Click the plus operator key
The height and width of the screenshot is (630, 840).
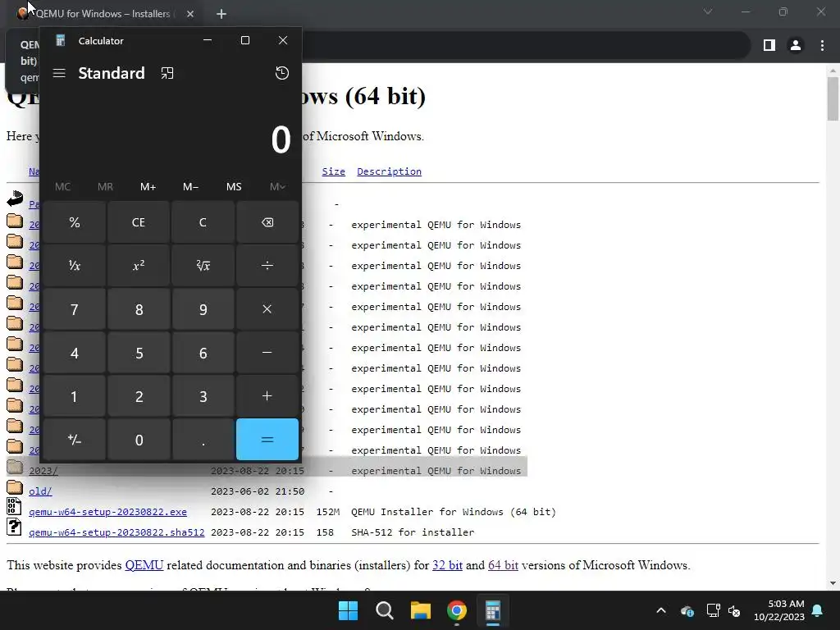[x=267, y=396]
